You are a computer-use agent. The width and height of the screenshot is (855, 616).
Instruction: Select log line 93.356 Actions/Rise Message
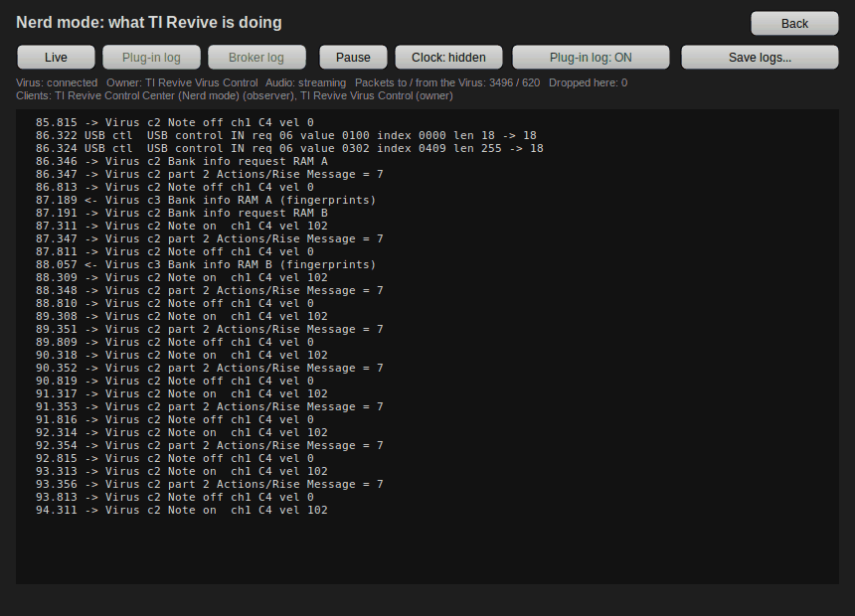pyautogui.click(x=210, y=484)
